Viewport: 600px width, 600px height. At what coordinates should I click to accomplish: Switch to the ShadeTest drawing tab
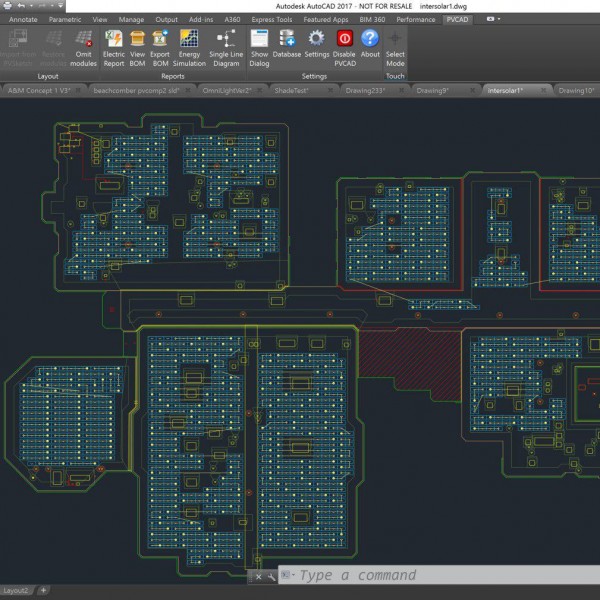[x=292, y=90]
